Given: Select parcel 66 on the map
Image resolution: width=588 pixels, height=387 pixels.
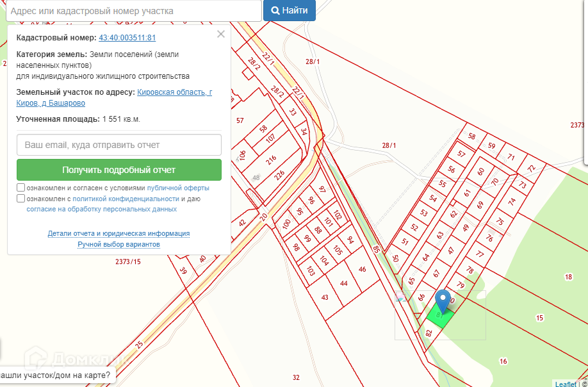Looking at the screenshot, I should pos(421,297).
